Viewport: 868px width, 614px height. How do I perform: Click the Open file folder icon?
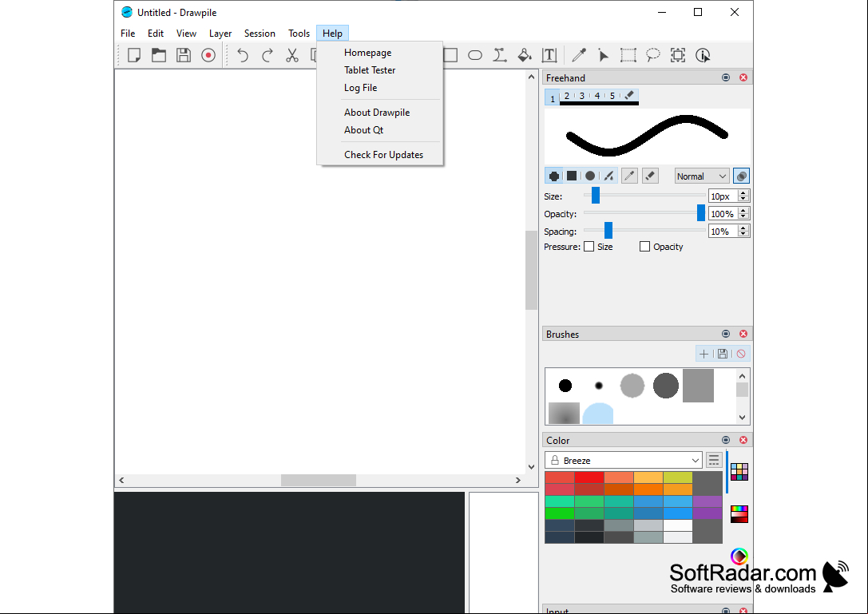tap(159, 55)
